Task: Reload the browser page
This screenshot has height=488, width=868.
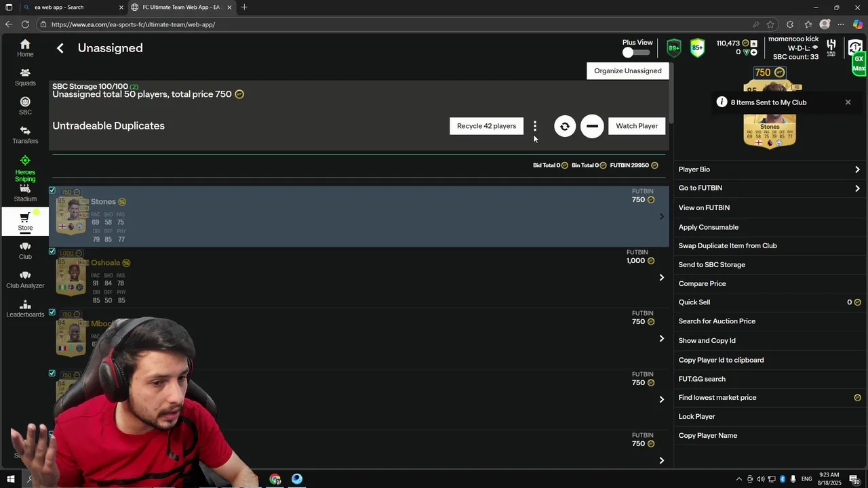Action: 25,24
